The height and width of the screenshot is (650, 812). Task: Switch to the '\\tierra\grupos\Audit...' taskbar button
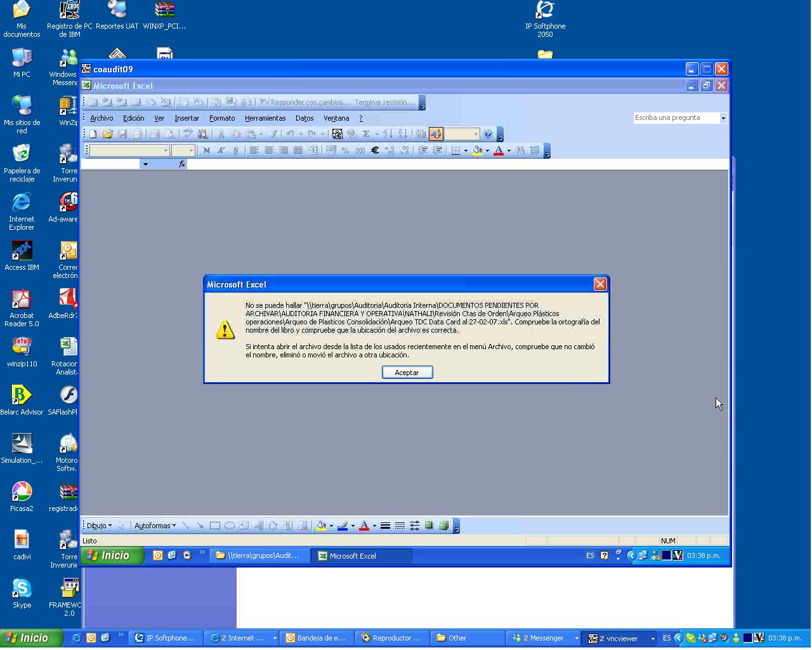click(261, 555)
